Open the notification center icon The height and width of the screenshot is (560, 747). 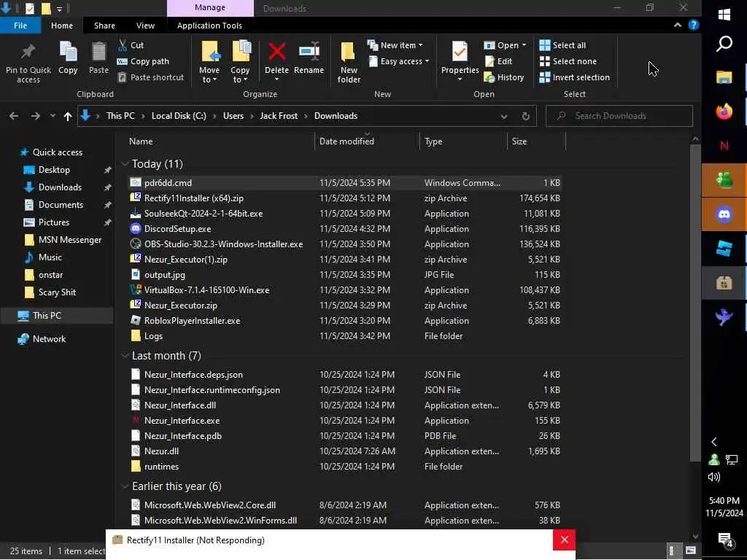[x=724, y=539]
